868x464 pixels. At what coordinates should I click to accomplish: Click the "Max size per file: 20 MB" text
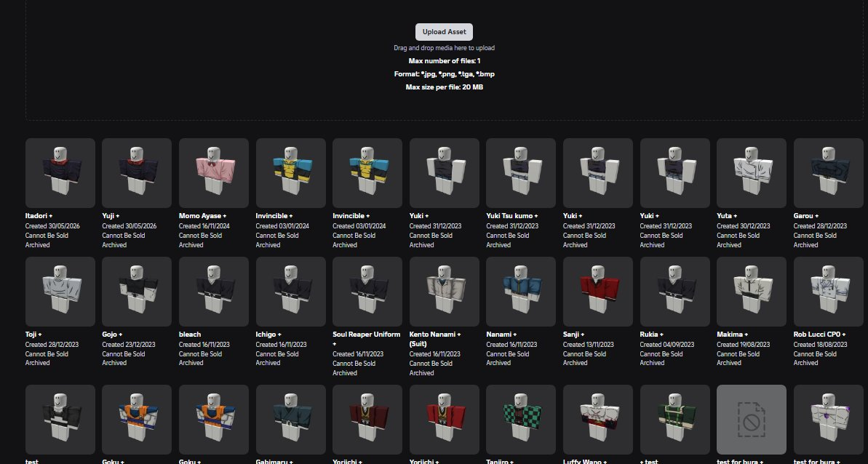(444, 87)
